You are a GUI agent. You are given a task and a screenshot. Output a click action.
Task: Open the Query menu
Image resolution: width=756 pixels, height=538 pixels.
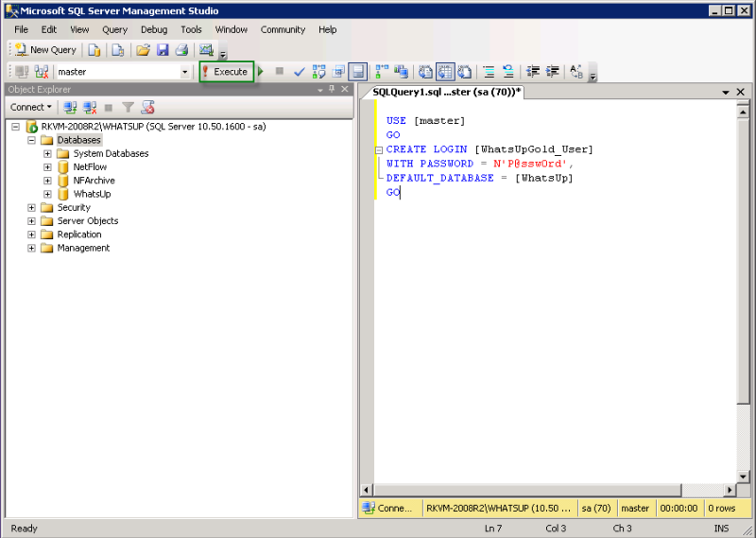[x=114, y=30]
